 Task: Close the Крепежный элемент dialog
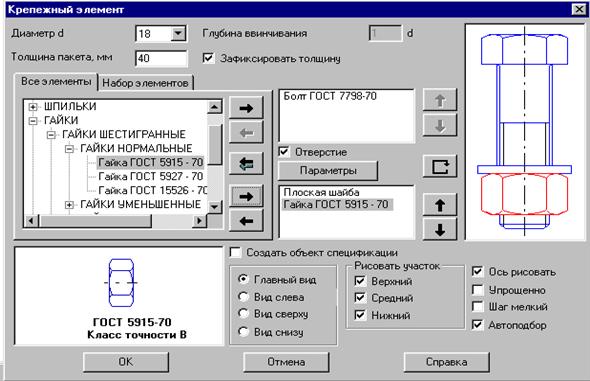point(578,9)
